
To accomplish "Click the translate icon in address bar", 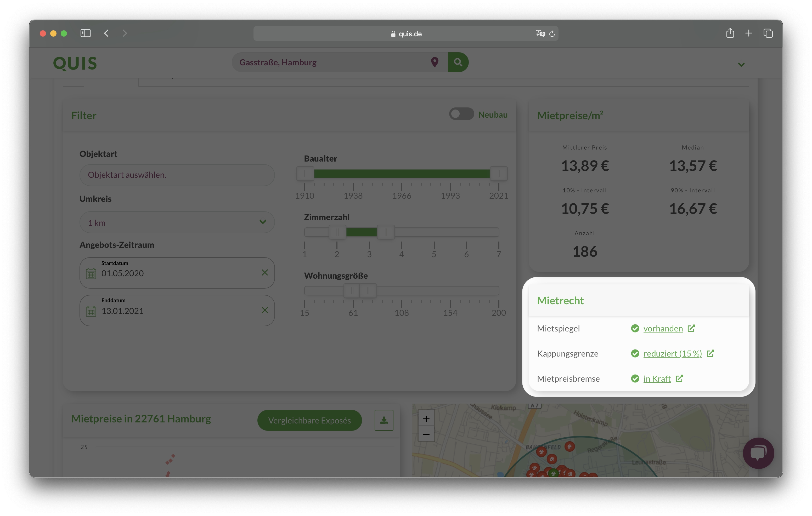I will [540, 33].
